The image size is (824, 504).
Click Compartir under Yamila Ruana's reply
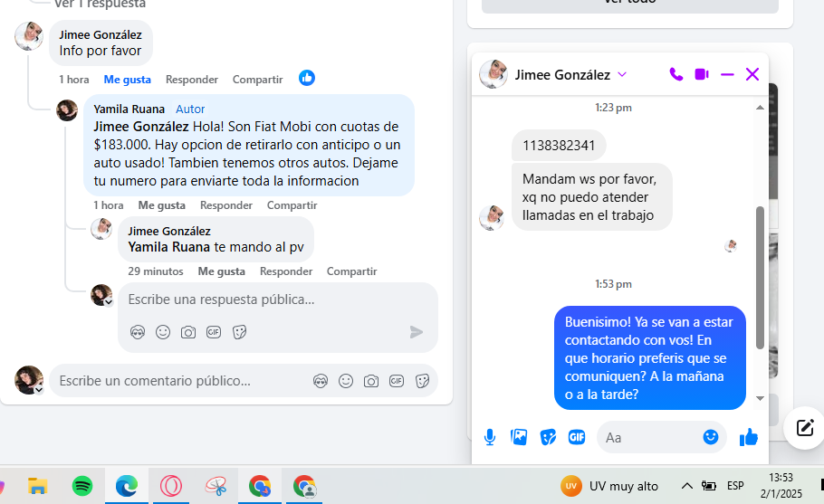click(x=292, y=205)
